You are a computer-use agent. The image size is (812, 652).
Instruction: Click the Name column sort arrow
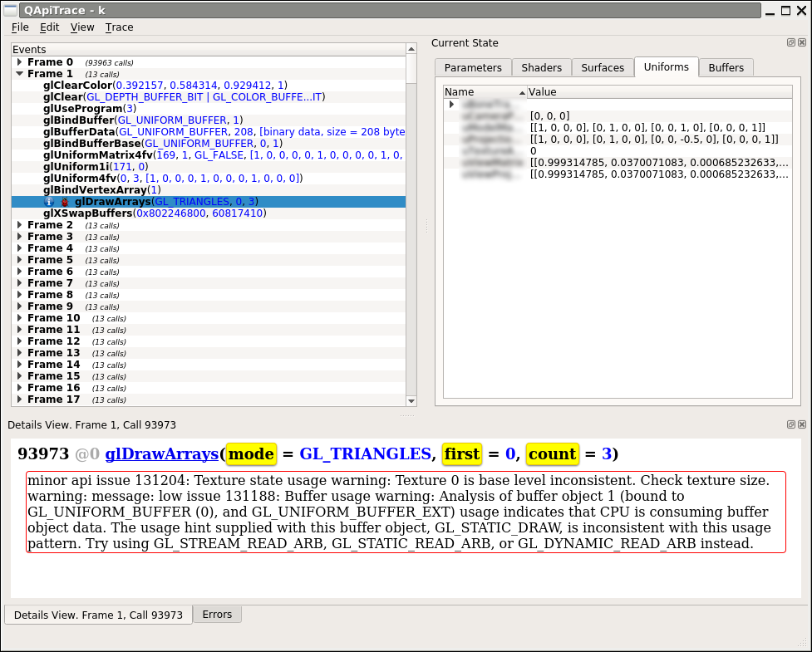click(522, 92)
